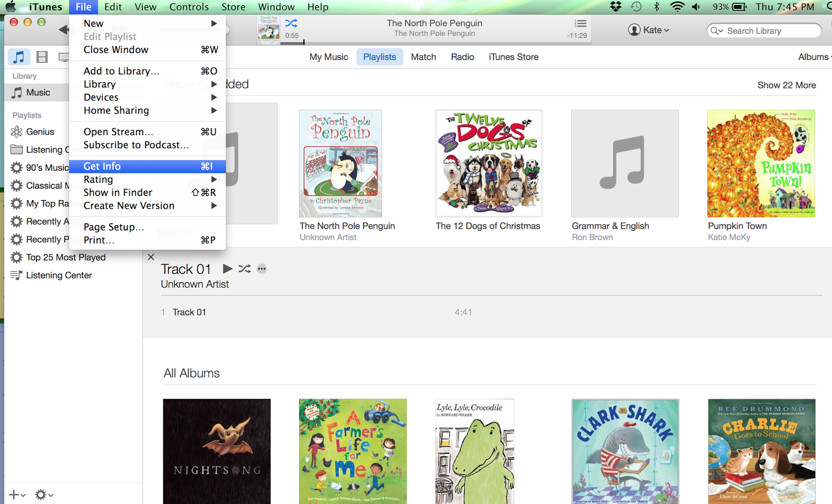The image size is (832, 504).
Task: Click the Bluetooth status icon
Action: click(656, 7)
